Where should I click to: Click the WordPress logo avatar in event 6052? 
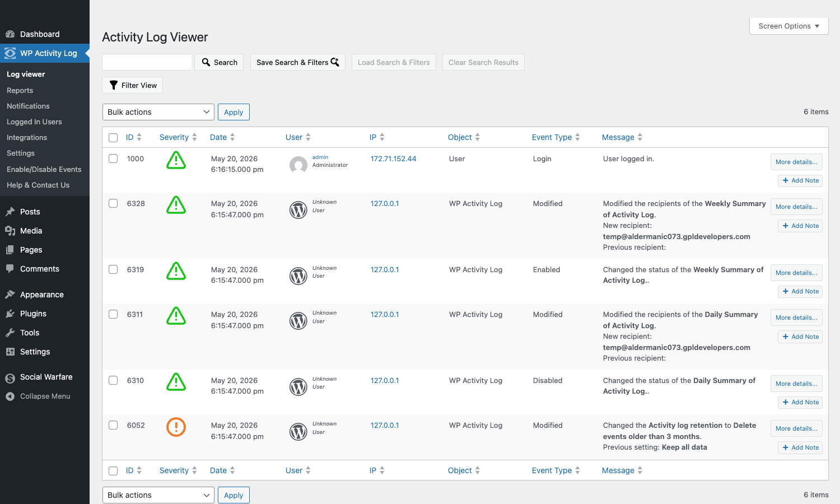(298, 432)
